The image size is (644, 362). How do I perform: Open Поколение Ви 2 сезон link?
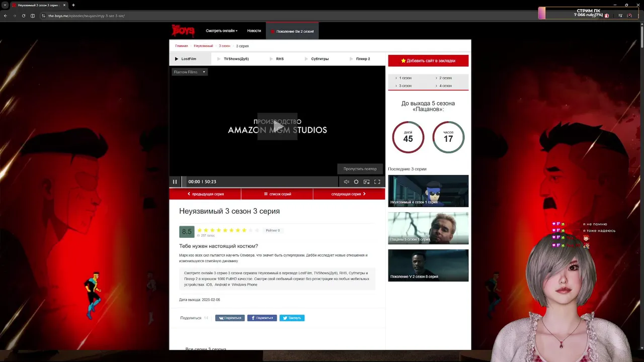tap(292, 31)
